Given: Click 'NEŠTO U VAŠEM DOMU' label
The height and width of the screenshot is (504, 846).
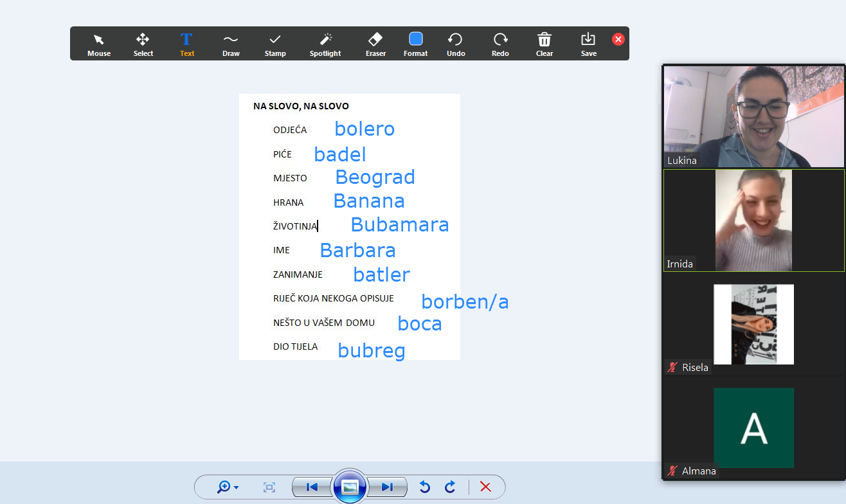Looking at the screenshot, I should click(x=324, y=323).
